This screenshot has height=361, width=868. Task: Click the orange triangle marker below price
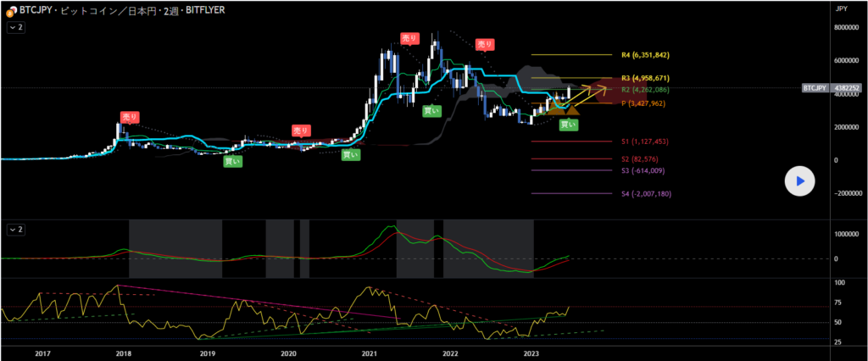tap(572, 109)
